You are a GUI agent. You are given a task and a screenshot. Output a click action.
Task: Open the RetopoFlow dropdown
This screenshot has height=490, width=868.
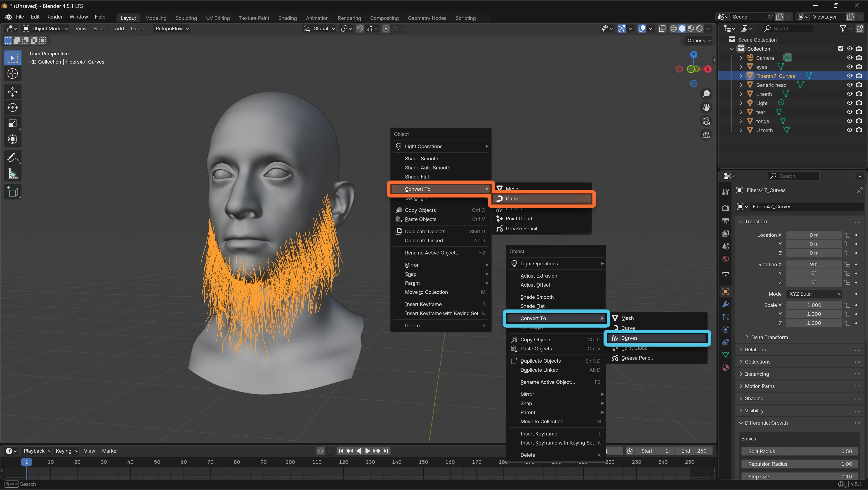tap(172, 29)
